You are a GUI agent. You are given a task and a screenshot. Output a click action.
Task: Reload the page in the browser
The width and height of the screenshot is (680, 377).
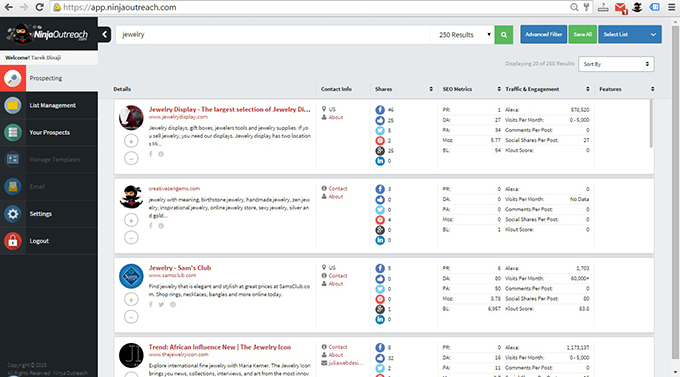click(x=39, y=7)
